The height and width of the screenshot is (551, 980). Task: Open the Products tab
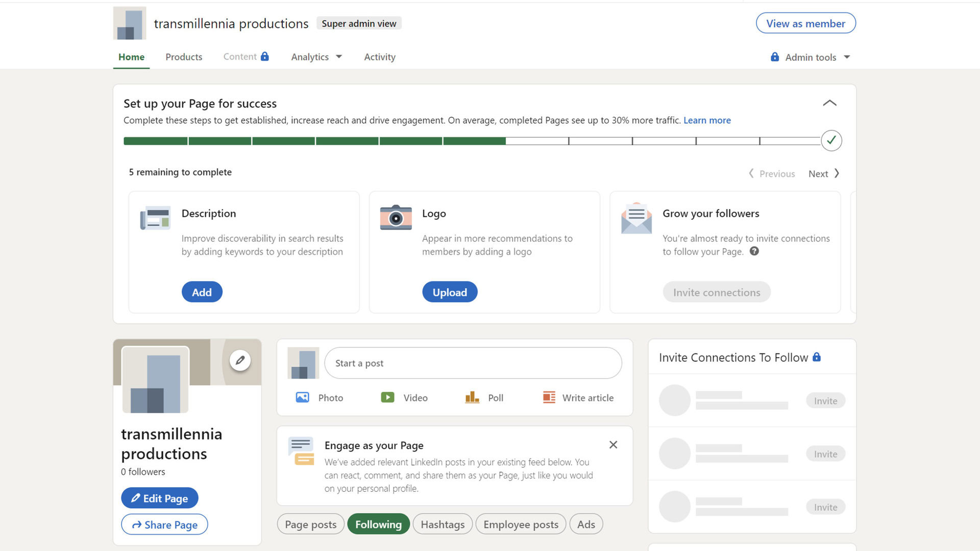(x=184, y=57)
